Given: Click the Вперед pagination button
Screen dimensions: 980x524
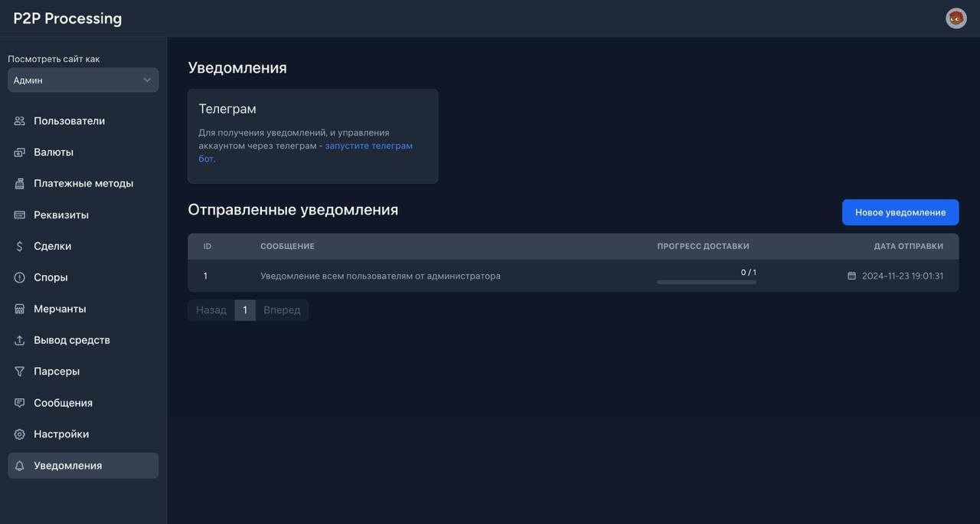Looking at the screenshot, I should pos(282,310).
